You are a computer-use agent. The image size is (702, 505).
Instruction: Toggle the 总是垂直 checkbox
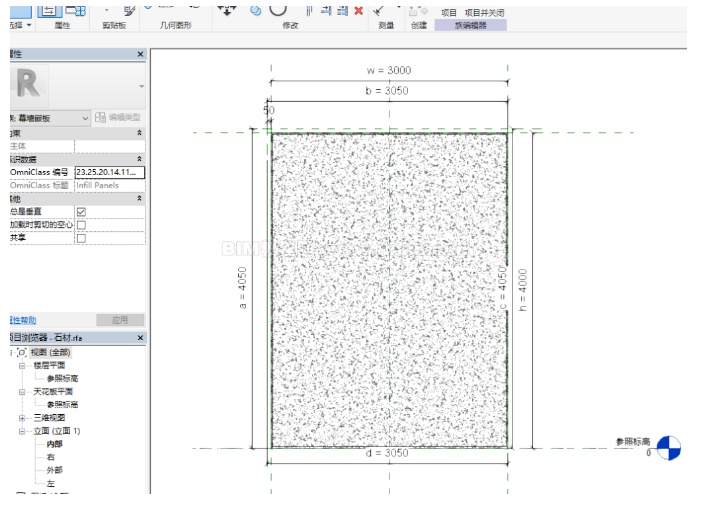pyautogui.click(x=81, y=212)
